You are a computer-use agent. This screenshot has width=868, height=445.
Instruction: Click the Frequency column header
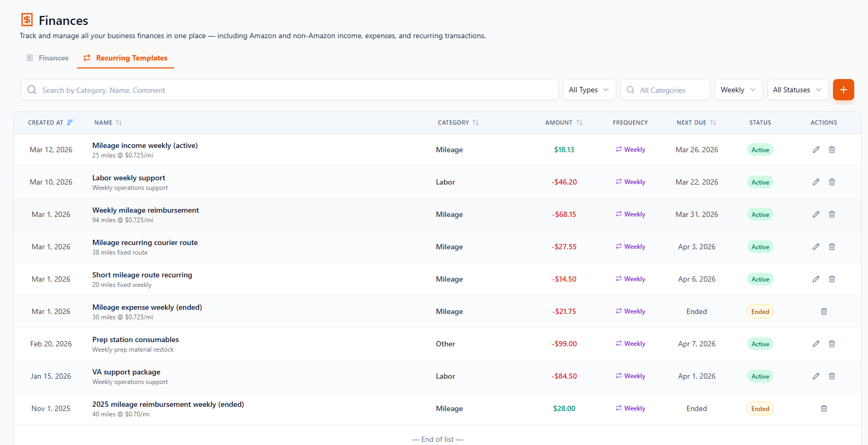tap(630, 123)
